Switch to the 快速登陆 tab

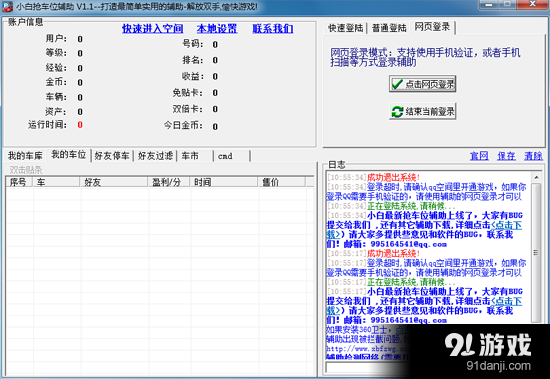tap(345, 28)
